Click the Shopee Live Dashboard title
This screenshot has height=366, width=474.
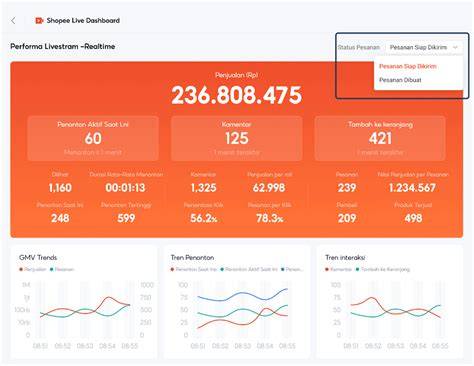click(83, 21)
